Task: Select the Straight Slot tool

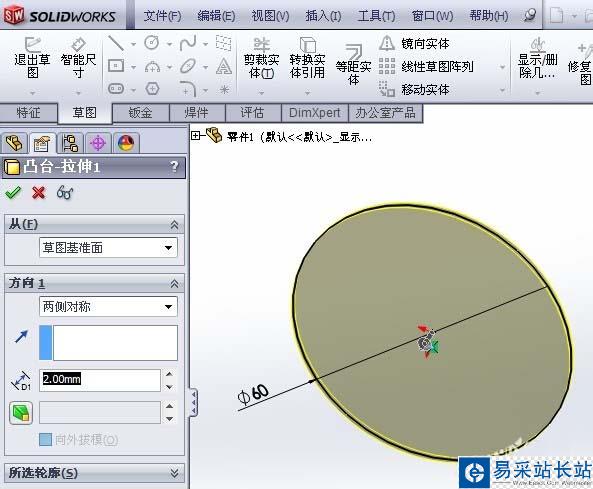Action: pos(116,89)
